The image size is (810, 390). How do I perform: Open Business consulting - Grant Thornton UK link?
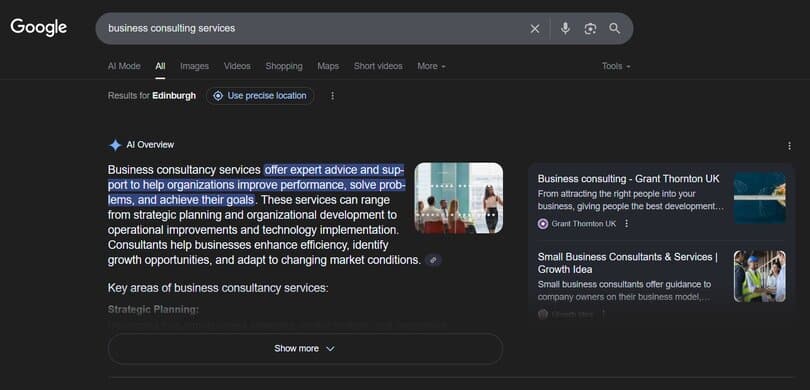pyautogui.click(x=628, y=179)
